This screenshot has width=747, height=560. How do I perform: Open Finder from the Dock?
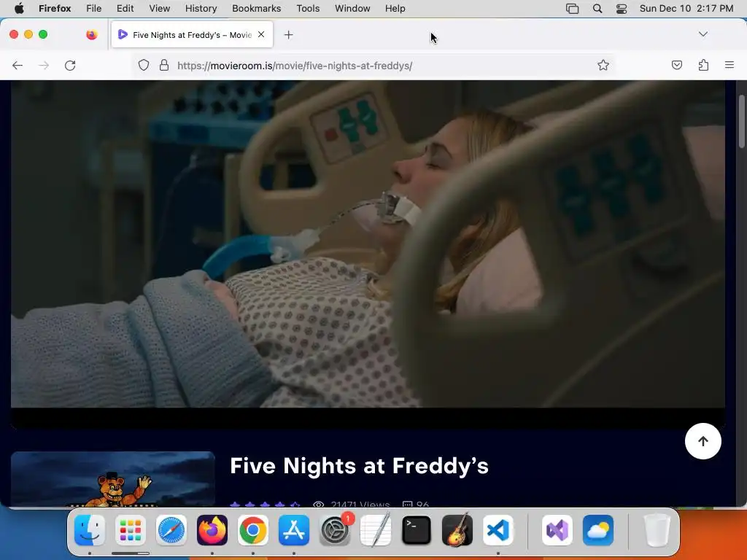click(90, 530)
